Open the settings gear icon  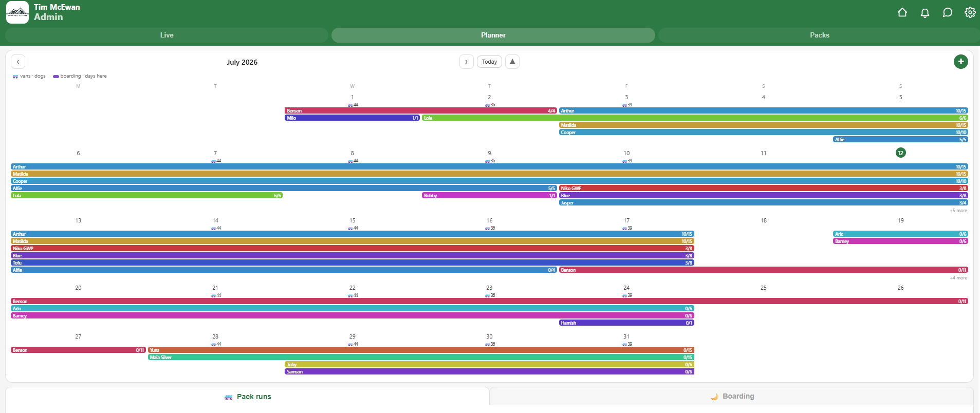point(970,12)
